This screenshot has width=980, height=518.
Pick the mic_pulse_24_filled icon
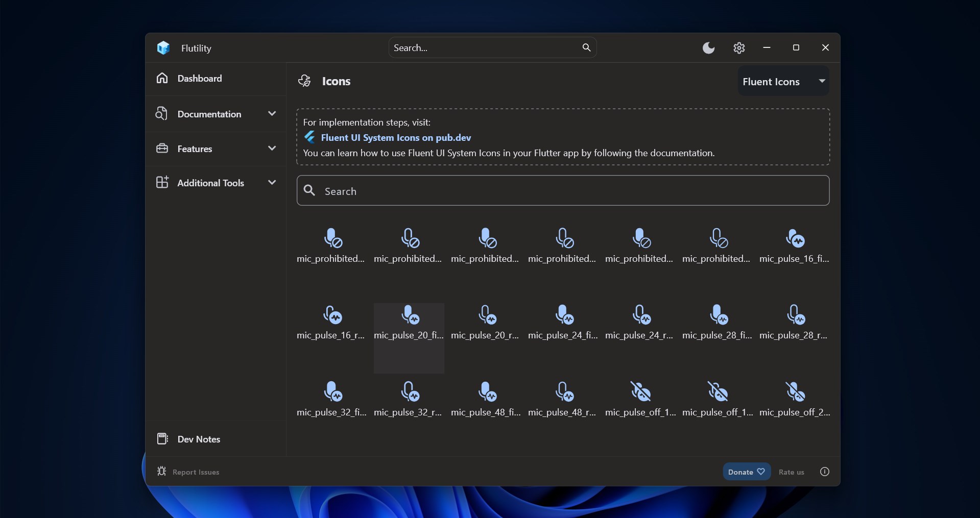[x=563, y=323]
